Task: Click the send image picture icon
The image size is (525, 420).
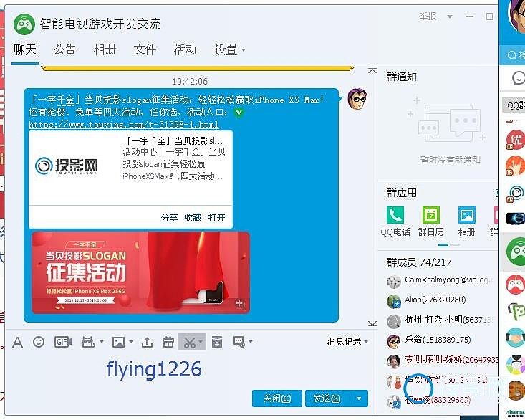Action: [x=118, y=342]
